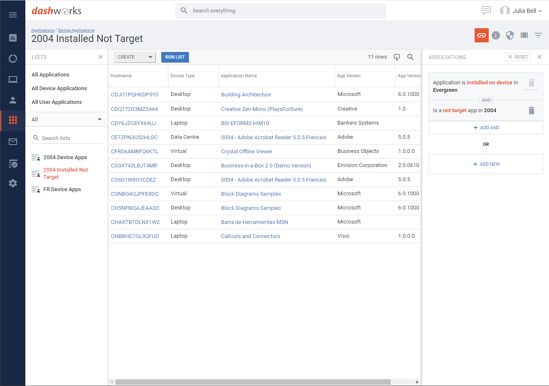549x386 pixels.
Task: Click the ADD AND button
Action: click(486, 128)
